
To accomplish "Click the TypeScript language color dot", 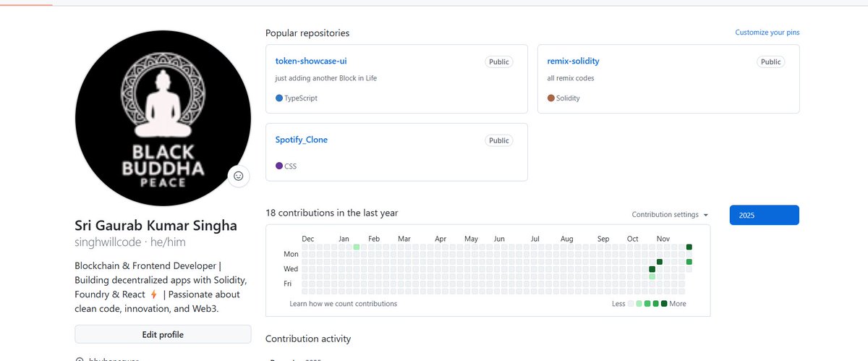I will coord(279,98).
